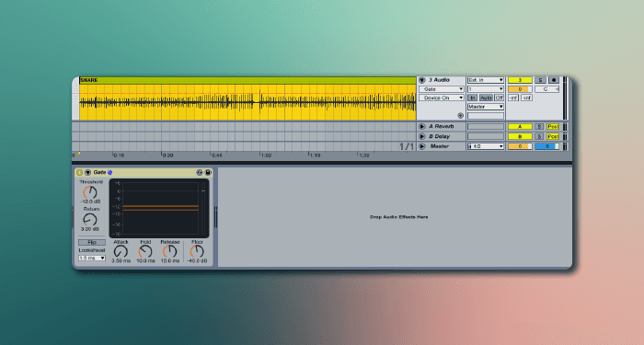Image resolution: width=644 pixels, height=345 pixels.
Task: Open the Device On parameter dropdown
Action: pos(442,98)
